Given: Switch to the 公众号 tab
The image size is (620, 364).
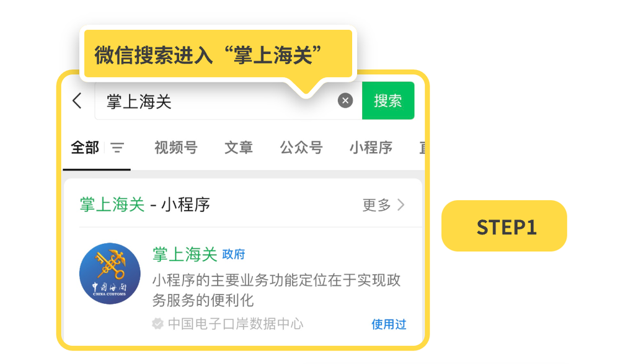Looking at the screenshot, I should coord(301,148).
